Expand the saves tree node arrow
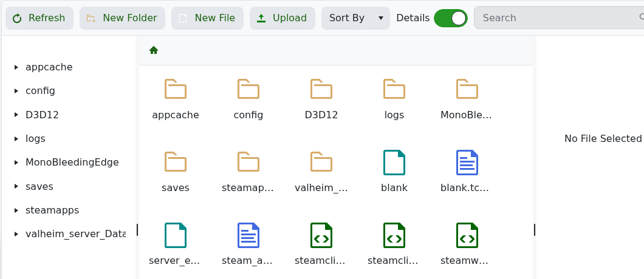The height and width of the screenshot is (279, 644). pos(16,186)
